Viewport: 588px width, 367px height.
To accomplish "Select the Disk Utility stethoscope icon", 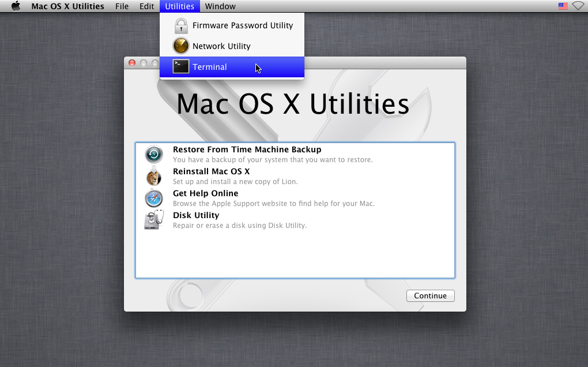I will pyautogui.click(x=154, y=220).
